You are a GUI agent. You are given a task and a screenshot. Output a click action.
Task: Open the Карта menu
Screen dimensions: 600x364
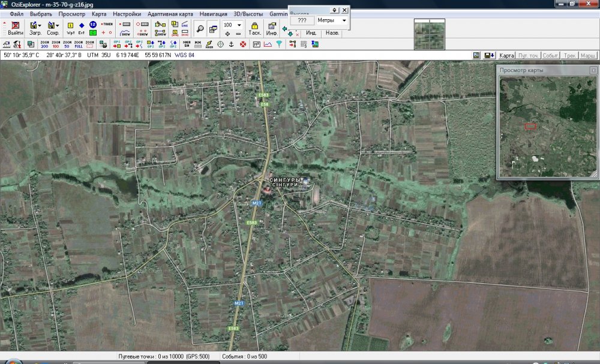click(99, 14)
